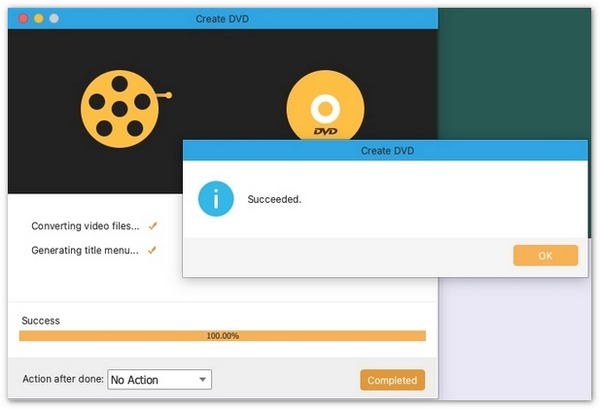Click the checkmark beside Generating title menu

click(152, 250)
